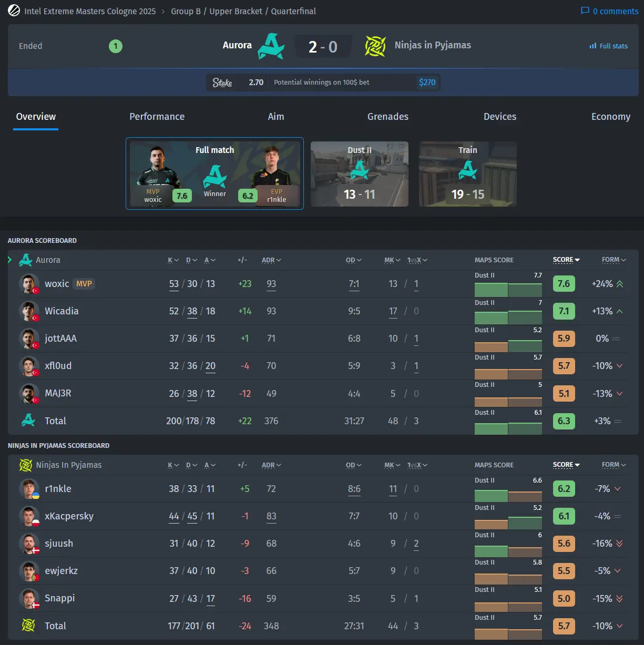Click r1nkle's player avatar
Image resolution: width=644 pixels, height=645 pixels.
pos(29,489)
